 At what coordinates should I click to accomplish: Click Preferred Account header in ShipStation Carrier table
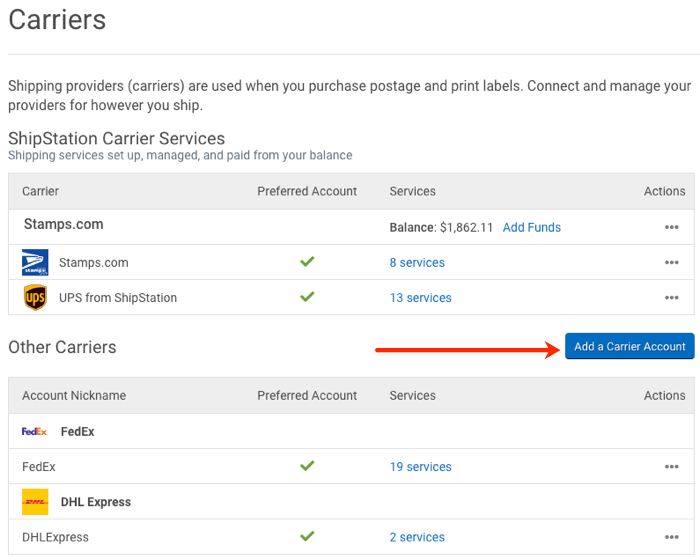(x=307, y=191)
